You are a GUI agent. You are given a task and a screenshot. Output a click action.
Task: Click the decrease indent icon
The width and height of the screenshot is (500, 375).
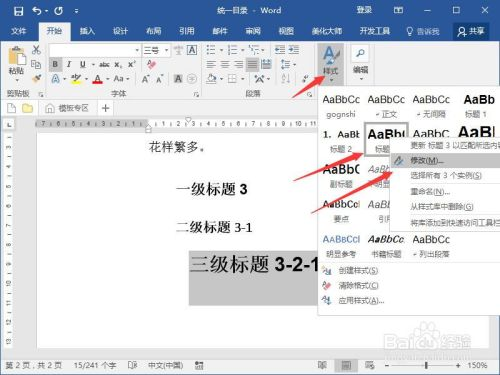(x=280, y=50)
